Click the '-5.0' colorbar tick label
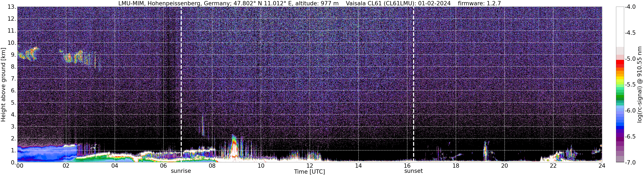Viewport: 644px width, 176px height. coord(630,59)
